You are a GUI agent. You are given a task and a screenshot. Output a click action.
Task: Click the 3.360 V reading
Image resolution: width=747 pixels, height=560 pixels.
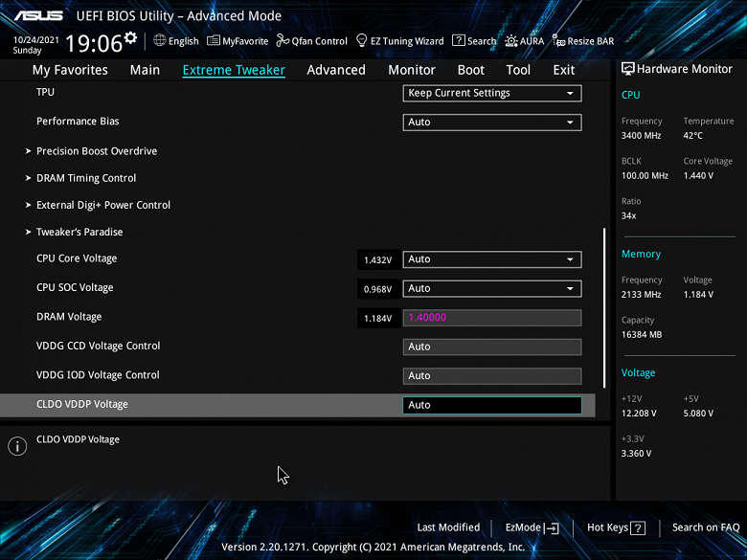pyautogui.click(x=636, y=454)
